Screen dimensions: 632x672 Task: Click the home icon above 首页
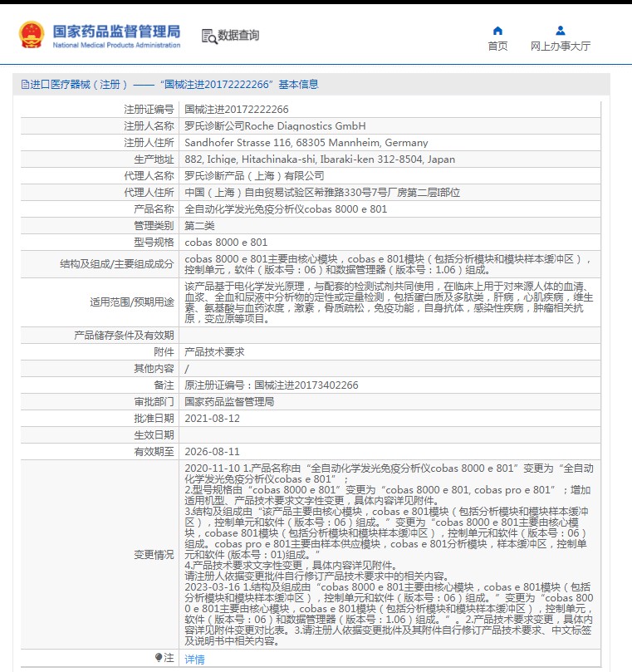(497, 31)
